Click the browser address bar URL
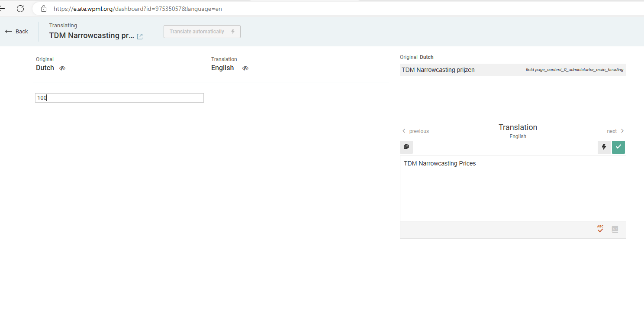644x334 pixels. (x=138, y=9)
